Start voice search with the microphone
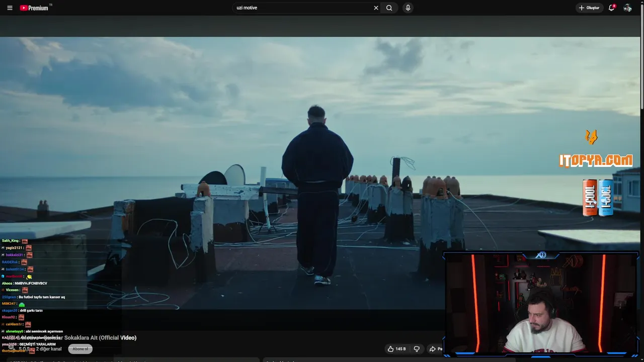644x362 pixels. [x=408, y=8]
